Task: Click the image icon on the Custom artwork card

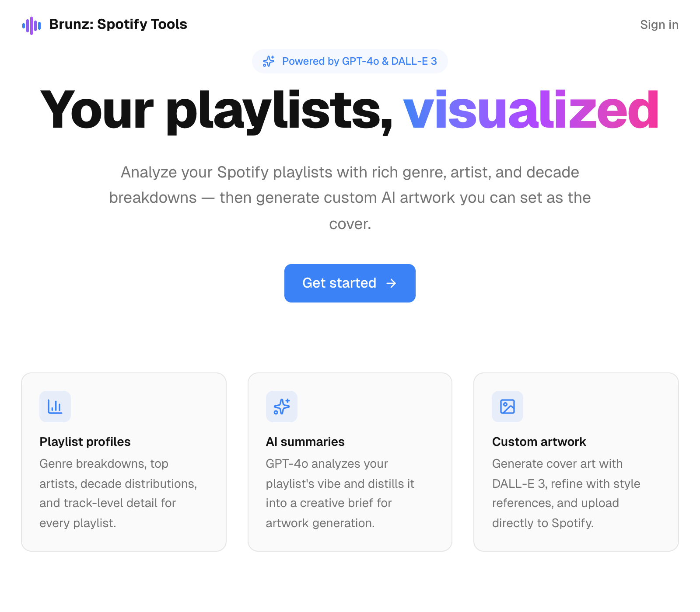Action: (x=507, y=407)
